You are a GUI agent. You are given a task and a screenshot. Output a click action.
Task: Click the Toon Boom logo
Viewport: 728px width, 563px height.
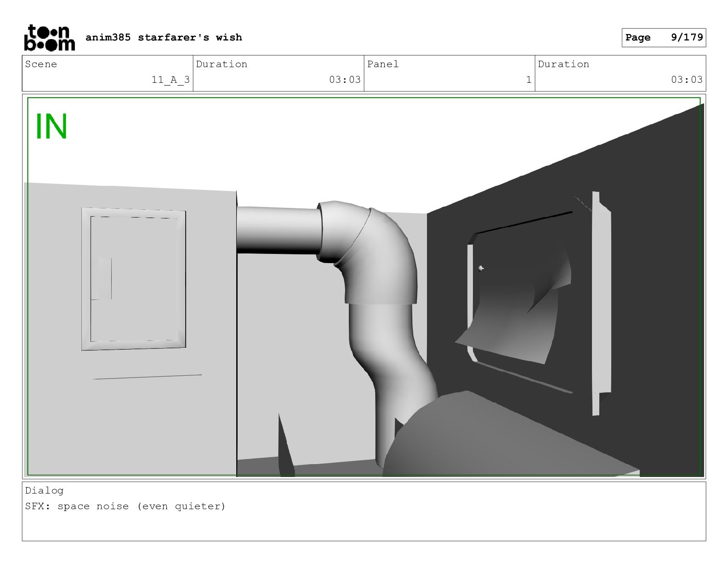pyautogui.click(x=49, y=38)
